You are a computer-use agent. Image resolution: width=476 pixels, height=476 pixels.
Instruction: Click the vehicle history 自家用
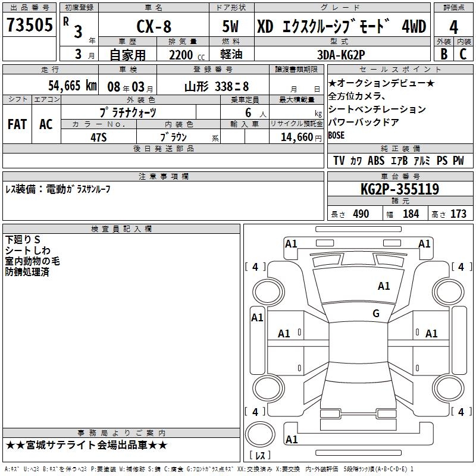pyautogui.click(x=127, y=55)
